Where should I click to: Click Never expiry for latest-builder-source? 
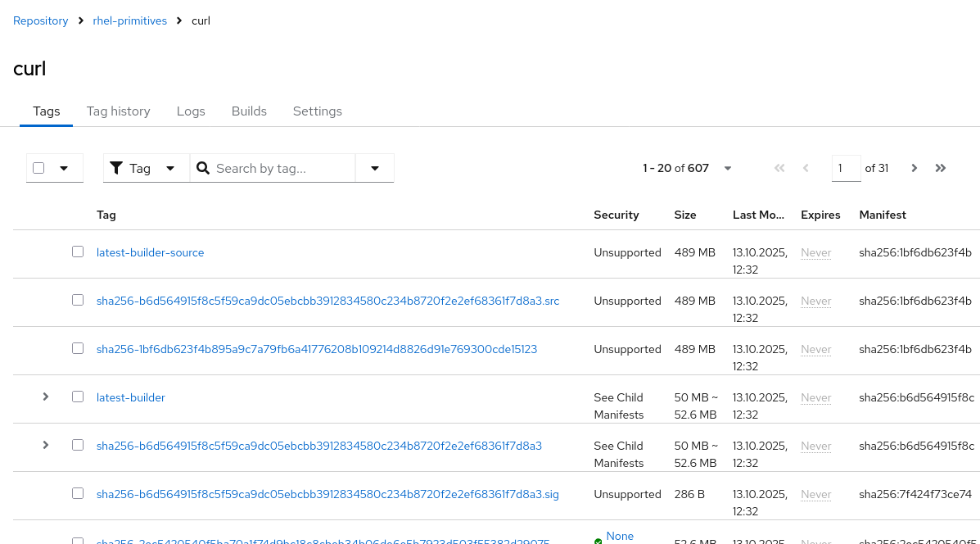[x=815, y=252]
